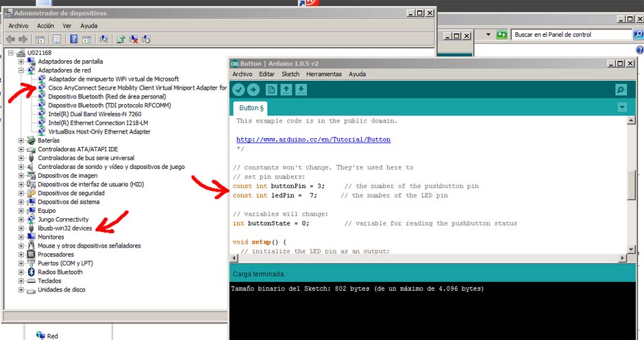
Task: Click the 'Carga terminada.' status message
Action: point(259,274)
